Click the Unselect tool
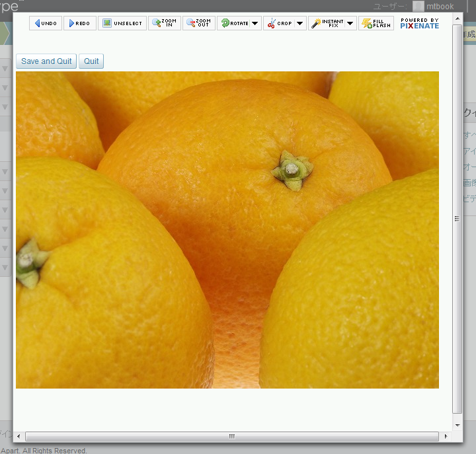This screenshot has width=476, height=454. coord(122,23)
